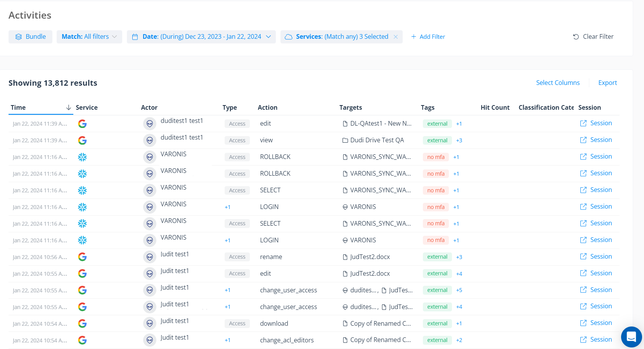Click the Snowflake icon in first ROLLBACK row

click(x=82, y=157)
